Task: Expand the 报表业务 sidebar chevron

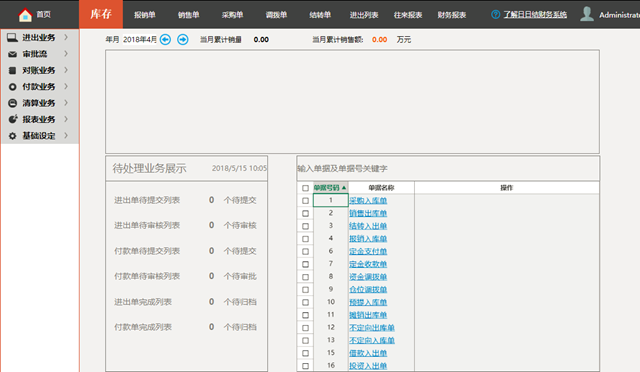Action: pyautogui.click(x=66, y=119)
